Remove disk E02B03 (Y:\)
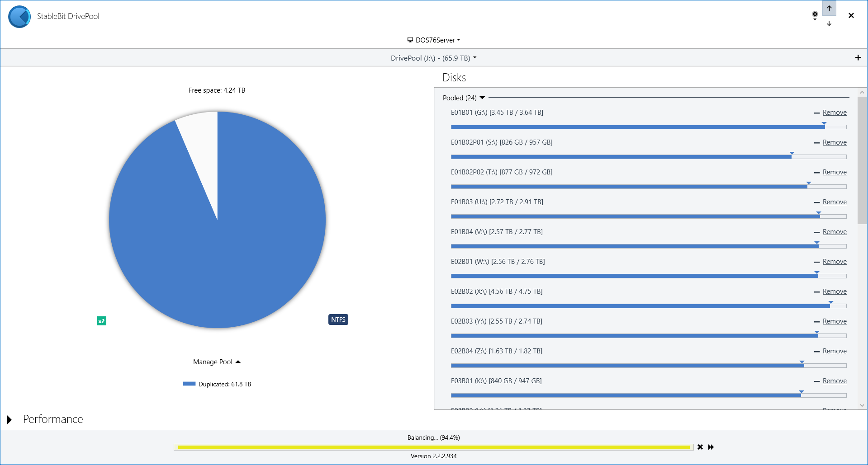868x465 pixels. pyautogui.click(x=835, y=321)
